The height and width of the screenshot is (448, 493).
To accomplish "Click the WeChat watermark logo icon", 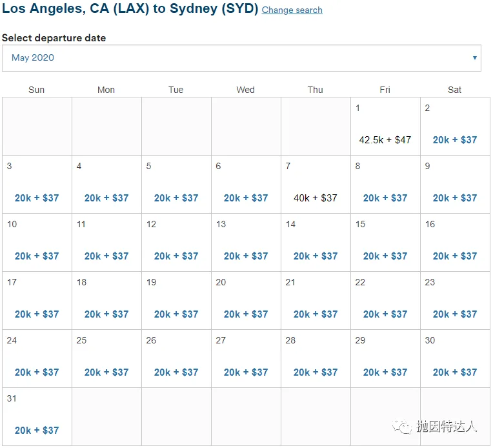I will point(405,427).
